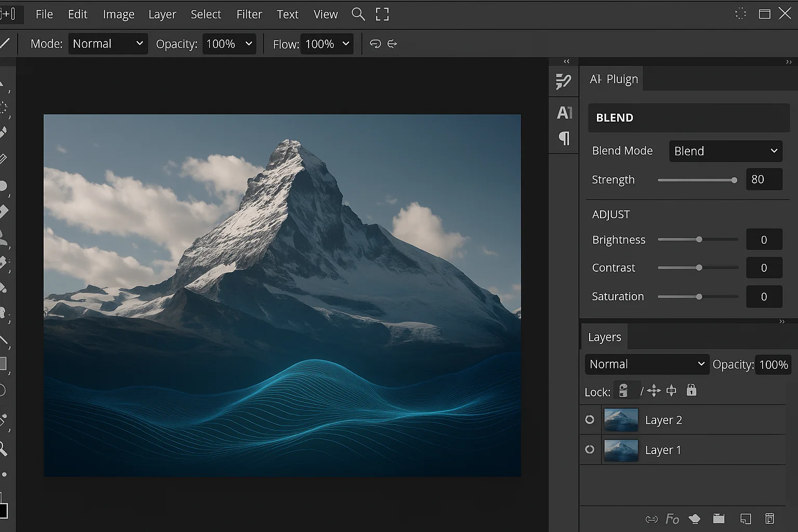
Task: Click the ADJUST section label
Action: click(611, 215)
